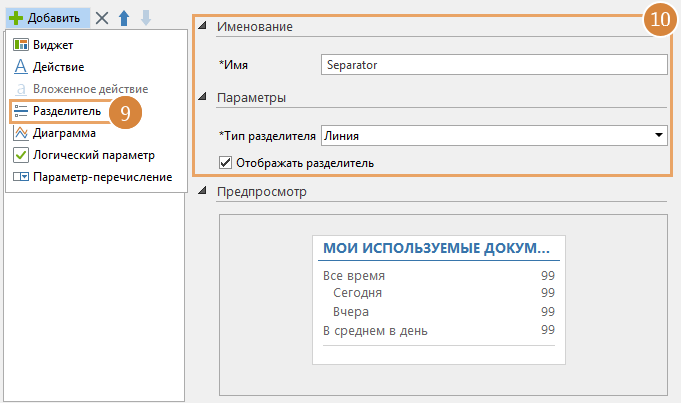Click the Логический параметр checkmark icon
Image resolution: width=681 pixels, height=403 pixels.
pos(21,155)
